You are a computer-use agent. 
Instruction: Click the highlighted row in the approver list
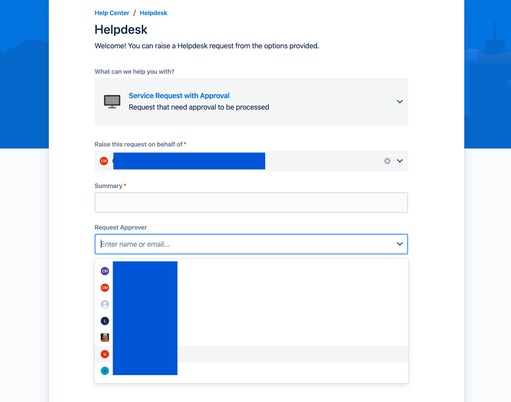[251, 354]
